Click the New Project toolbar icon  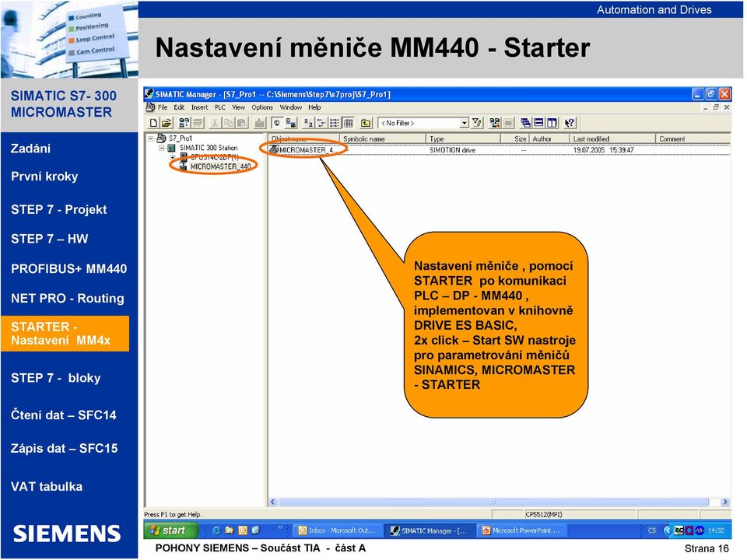pyautogui.click(x=153, y=124)
